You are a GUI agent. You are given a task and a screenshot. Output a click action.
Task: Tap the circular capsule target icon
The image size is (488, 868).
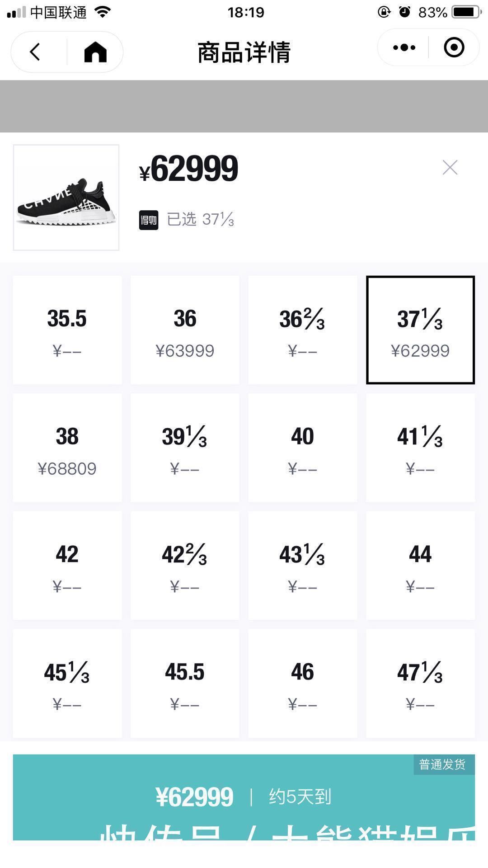(454, 47)
